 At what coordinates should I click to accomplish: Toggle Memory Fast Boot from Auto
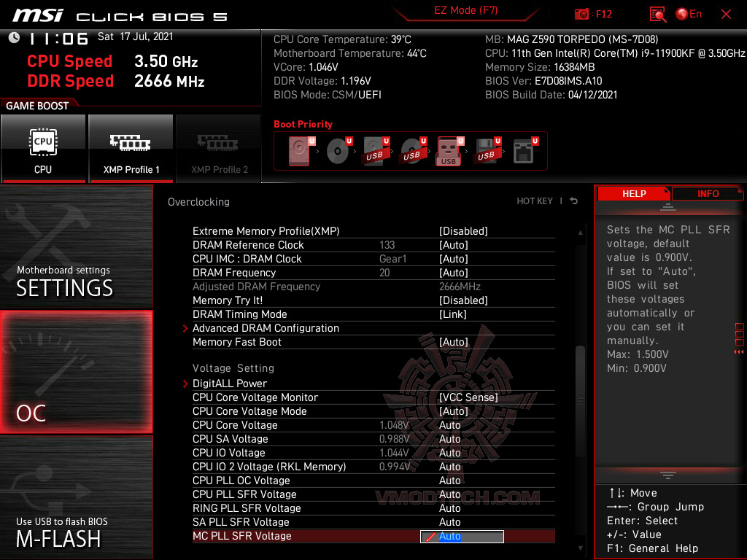pyautogui.click(x=464, y=341)
